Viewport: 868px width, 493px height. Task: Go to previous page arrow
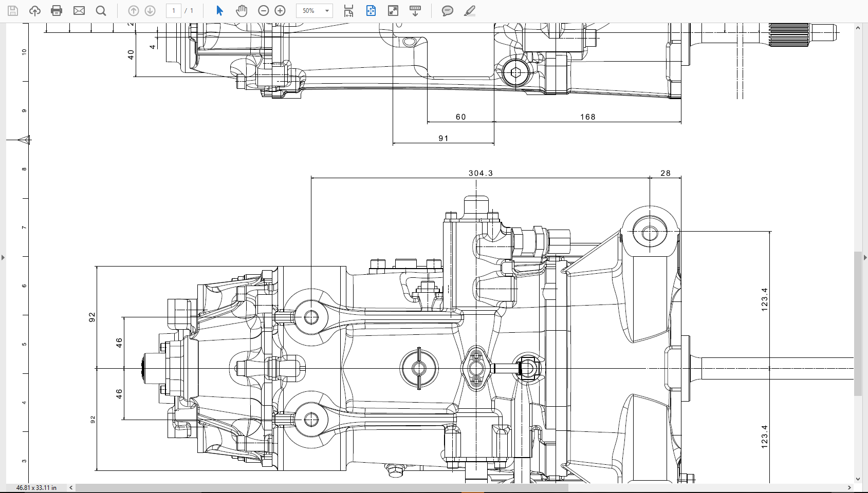click(x=133, y=11)
